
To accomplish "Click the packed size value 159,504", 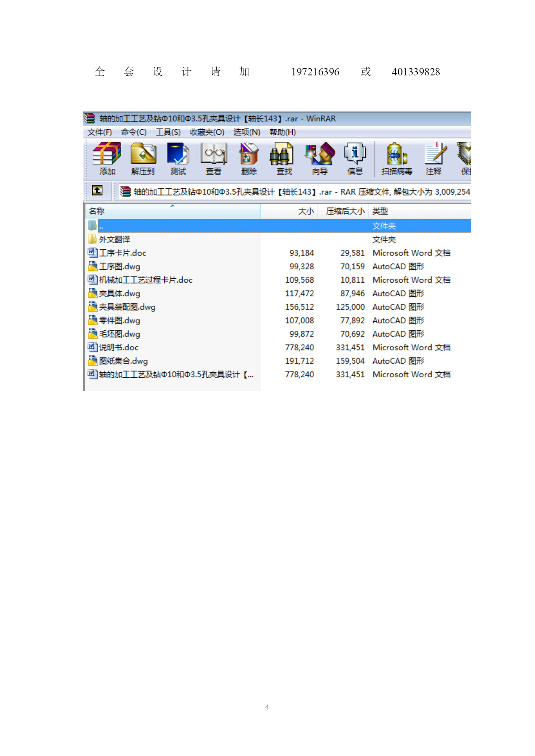I will click(x=350, y=361).
